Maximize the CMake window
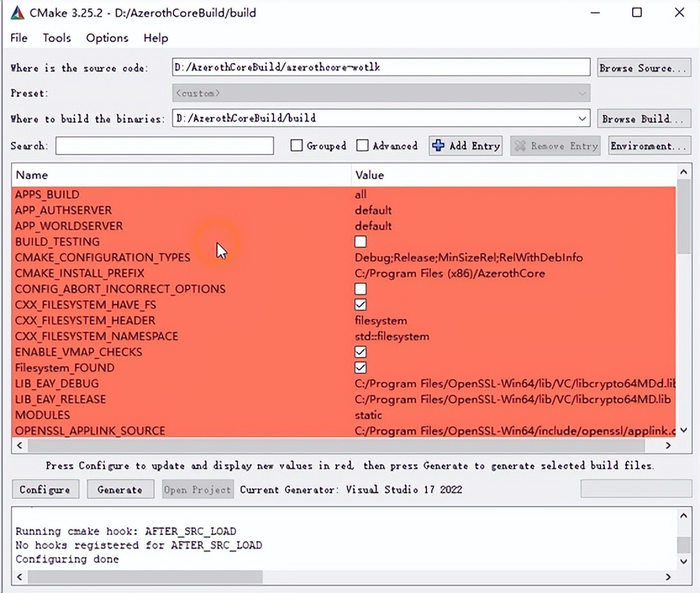 click(x=637, y=12)
